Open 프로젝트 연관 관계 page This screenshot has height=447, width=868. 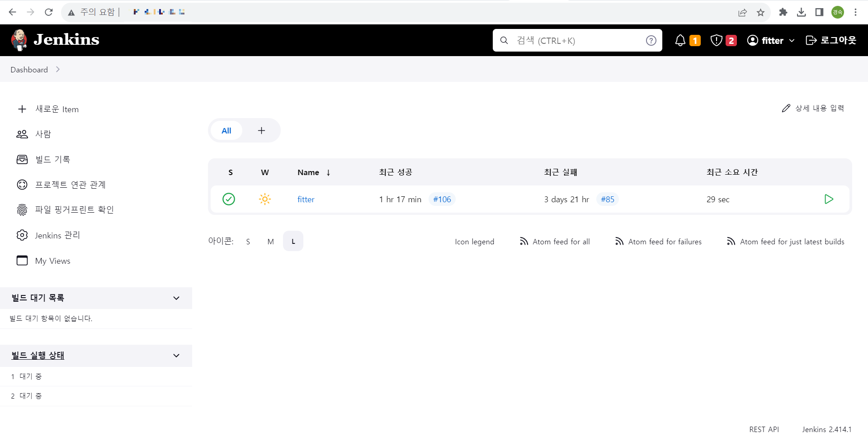point(61,185)
